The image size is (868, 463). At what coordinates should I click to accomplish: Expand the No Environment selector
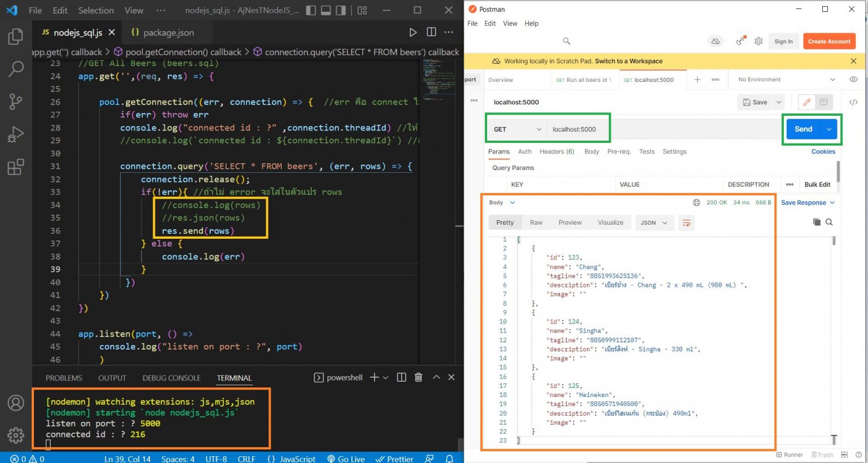tap(786, 80)
